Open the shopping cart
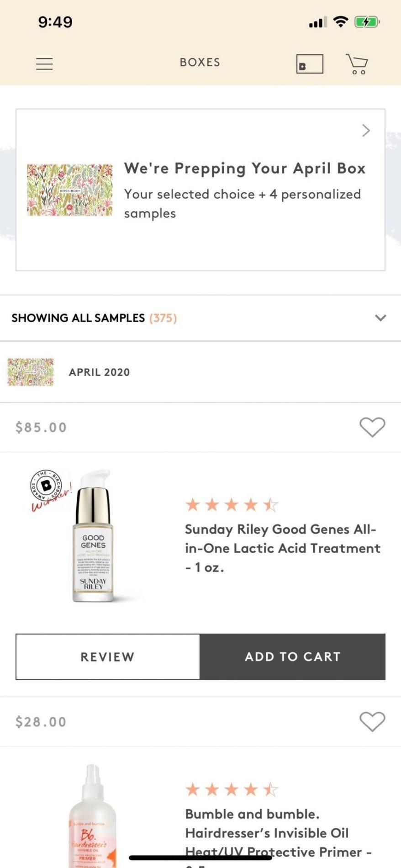 click(357, 64)
